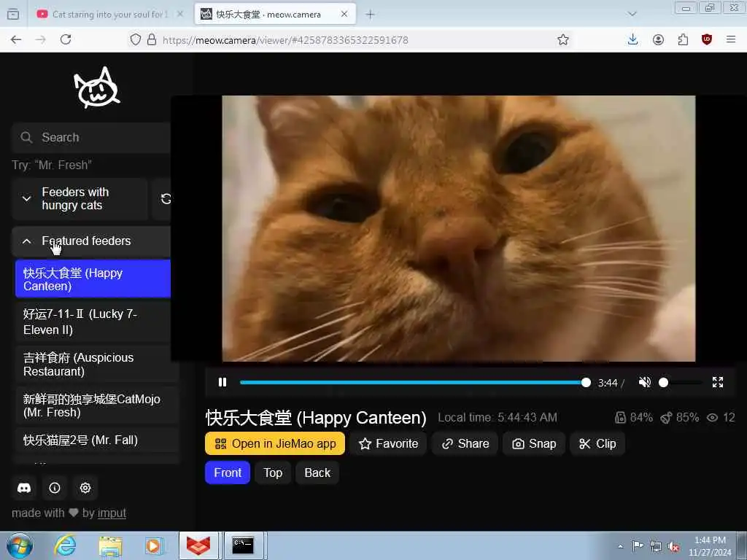This screenshot has width=747, height=560.
Task: Expand Feeders with hungry cats section
Action: [x=80, y=199]
